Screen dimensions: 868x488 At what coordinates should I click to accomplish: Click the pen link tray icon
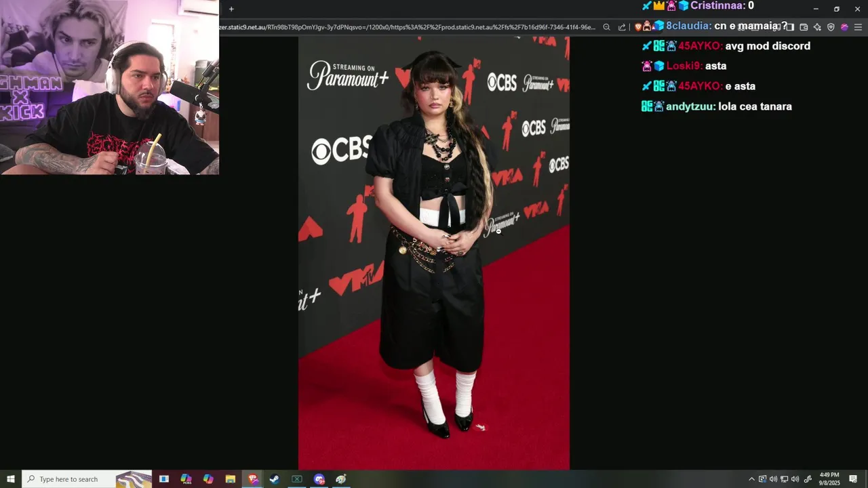tap(808, 479)
